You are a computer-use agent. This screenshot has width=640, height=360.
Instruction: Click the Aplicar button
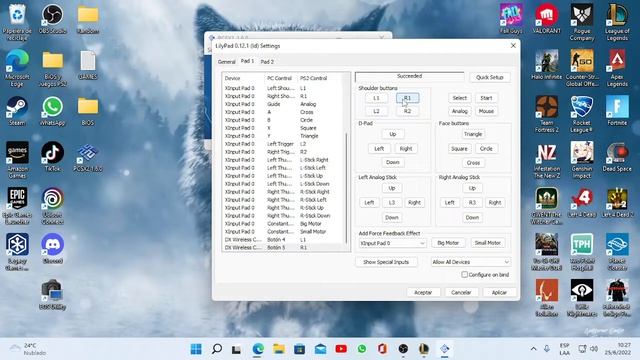[x=499, y=293]
